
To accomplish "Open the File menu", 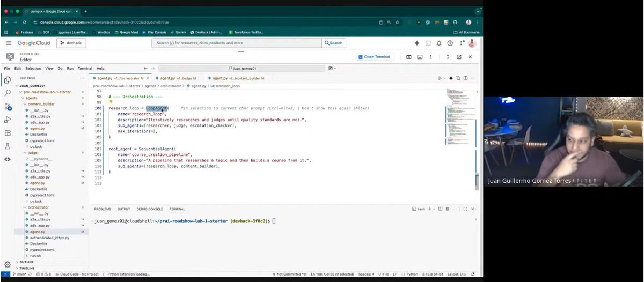I will coord(8,69).
